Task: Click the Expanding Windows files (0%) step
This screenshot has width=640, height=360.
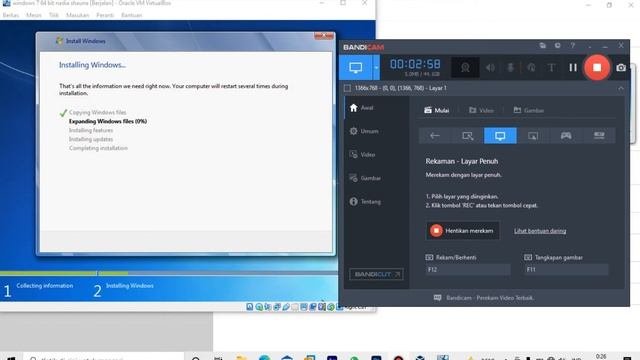Action: tap(108, 121)
